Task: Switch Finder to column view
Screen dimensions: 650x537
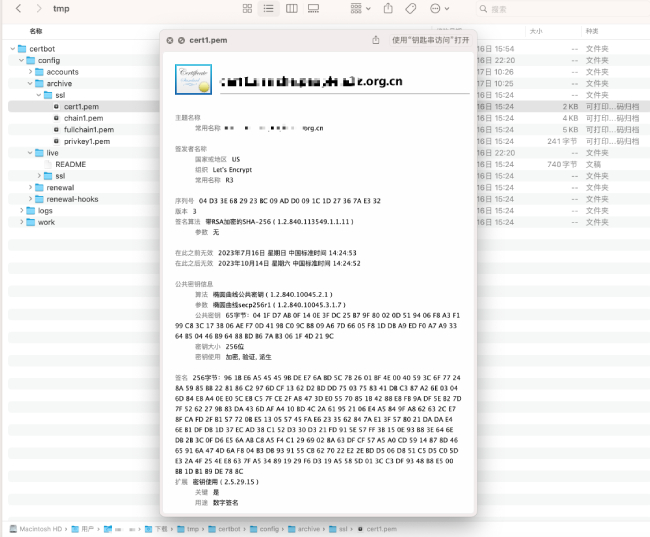Action: click(292, 9)
